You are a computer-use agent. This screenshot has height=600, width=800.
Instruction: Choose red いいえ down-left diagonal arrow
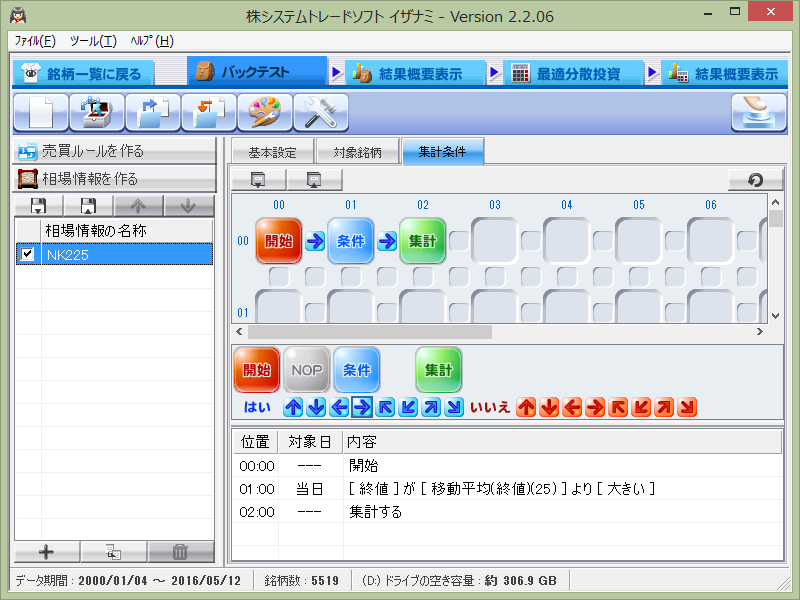pyautogui.click(x=641, y=407)
